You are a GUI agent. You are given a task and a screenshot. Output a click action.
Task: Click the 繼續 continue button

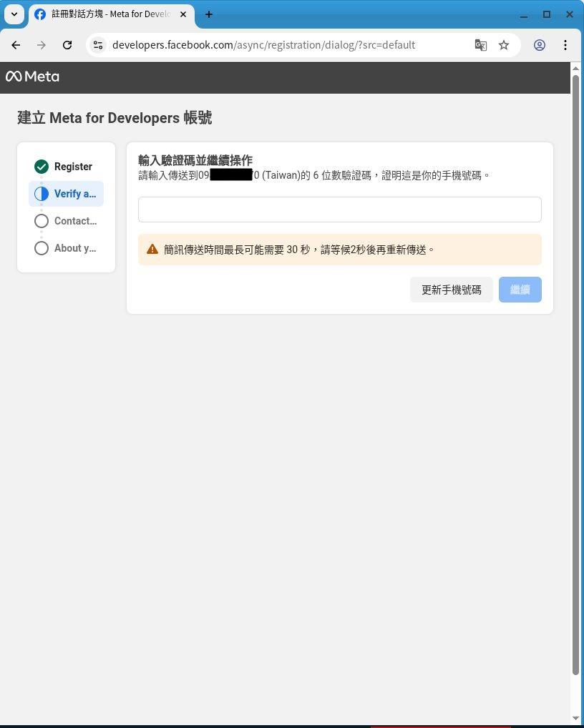tap(520, 290)
